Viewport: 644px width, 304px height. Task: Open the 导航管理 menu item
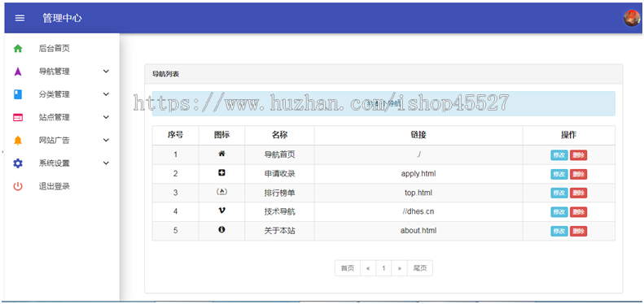click(55, 72)
